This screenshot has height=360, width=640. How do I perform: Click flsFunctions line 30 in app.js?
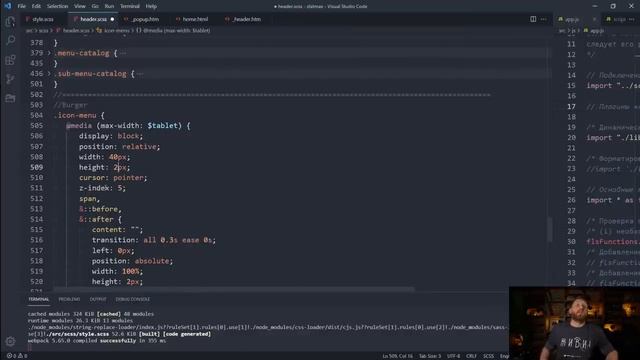613,242
